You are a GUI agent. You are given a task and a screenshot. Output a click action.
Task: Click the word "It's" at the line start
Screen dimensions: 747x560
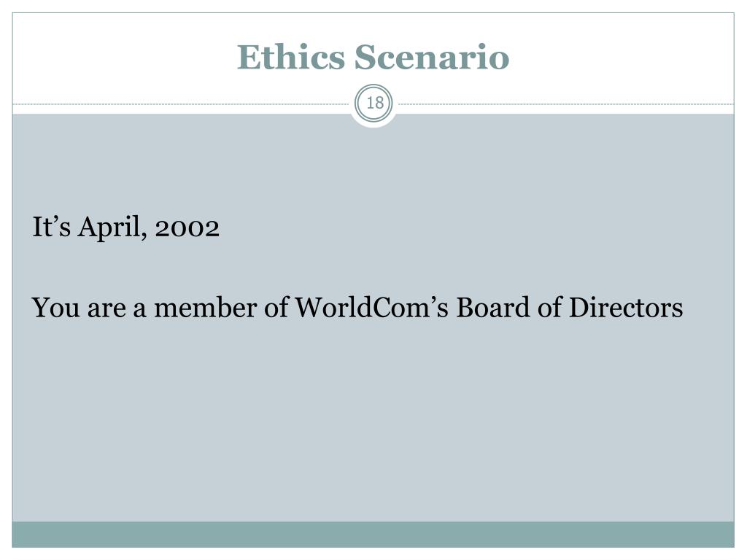point(51,226)
